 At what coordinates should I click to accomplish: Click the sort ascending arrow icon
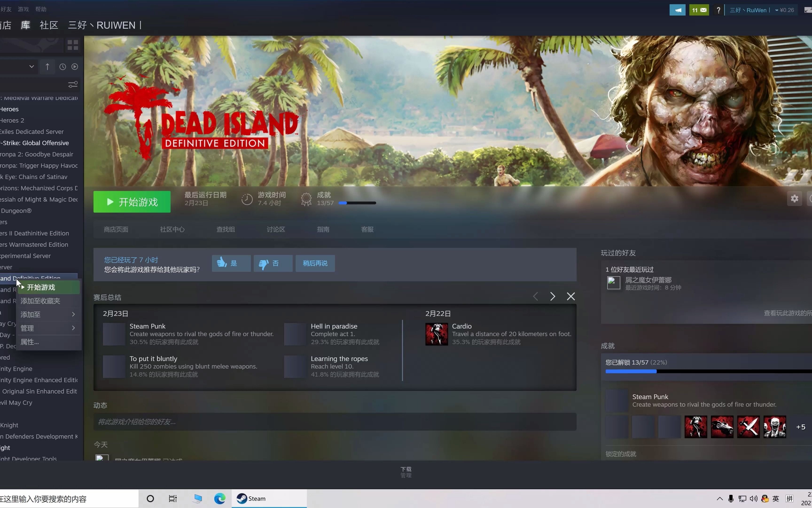point(47,67)
